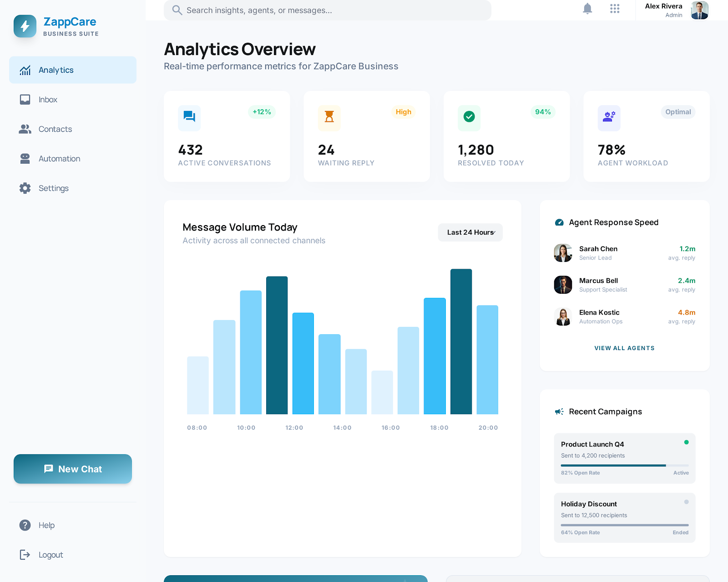This screenshot has height=582, width=728.
Task: Open Automation from the sidebar
Action: pos(59,159)
